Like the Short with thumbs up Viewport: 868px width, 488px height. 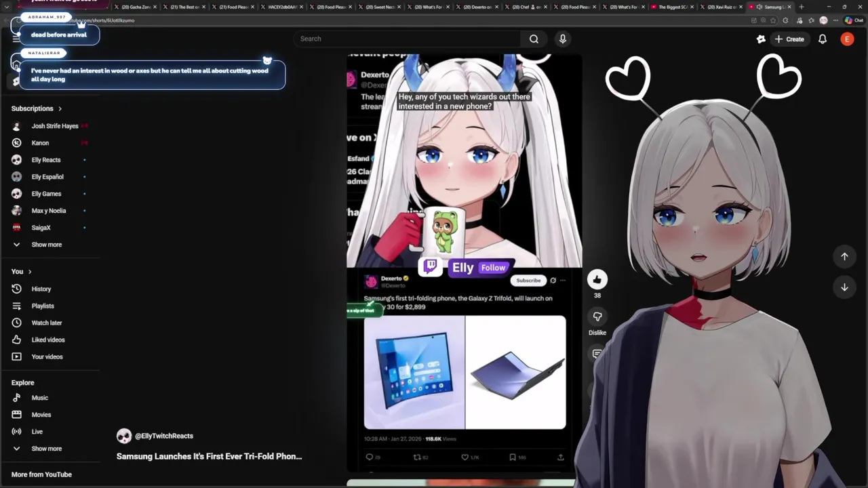(597, 279)
